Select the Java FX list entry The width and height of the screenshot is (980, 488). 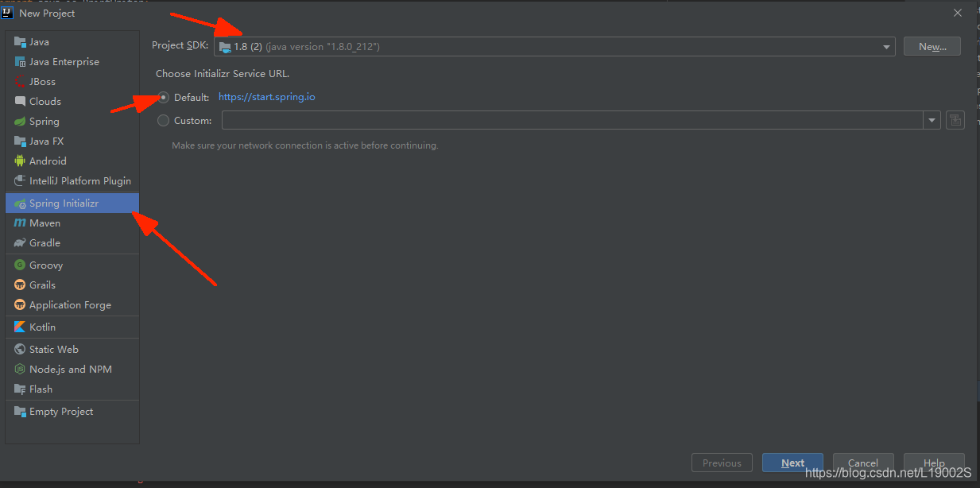72,141
